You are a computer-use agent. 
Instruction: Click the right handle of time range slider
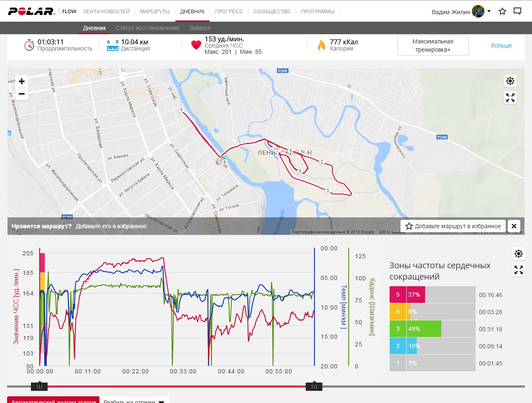tap(314, 386)
